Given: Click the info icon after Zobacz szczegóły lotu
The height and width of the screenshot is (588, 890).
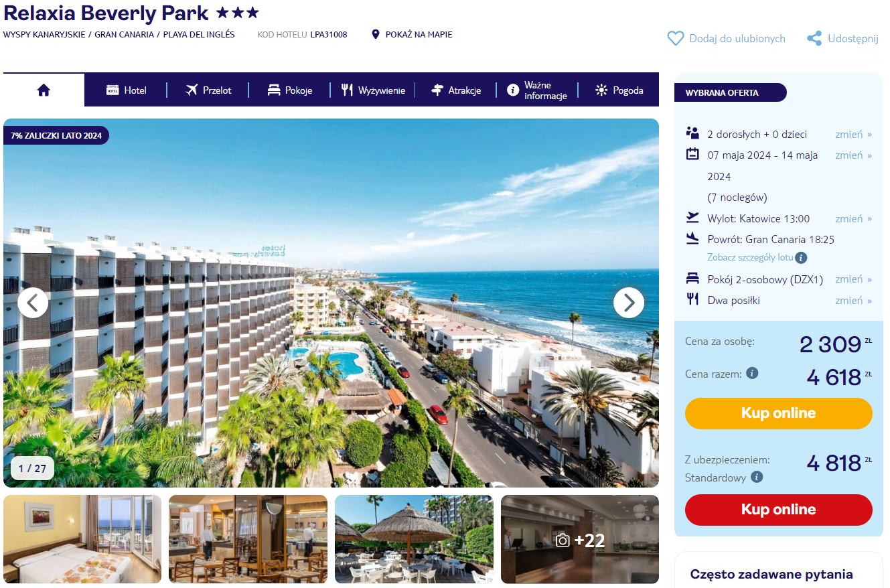Looking at the screenshot, I should 801,257.
